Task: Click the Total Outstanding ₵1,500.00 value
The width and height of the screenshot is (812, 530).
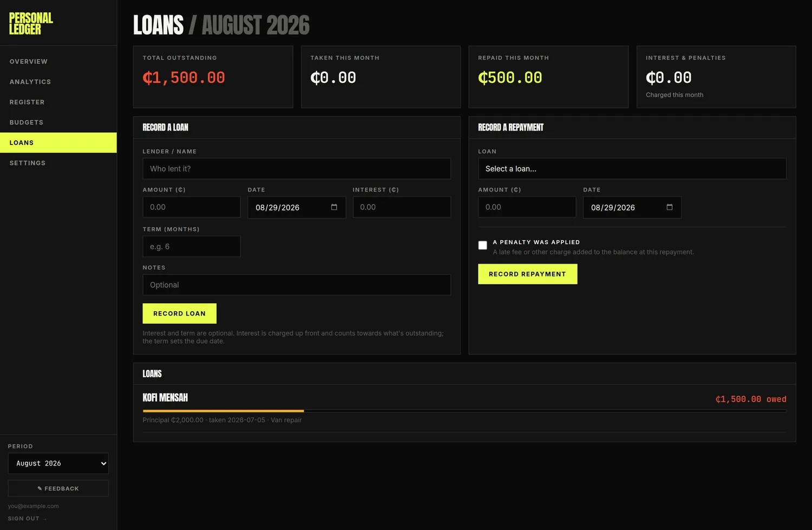Action: [x=184, y=78]
